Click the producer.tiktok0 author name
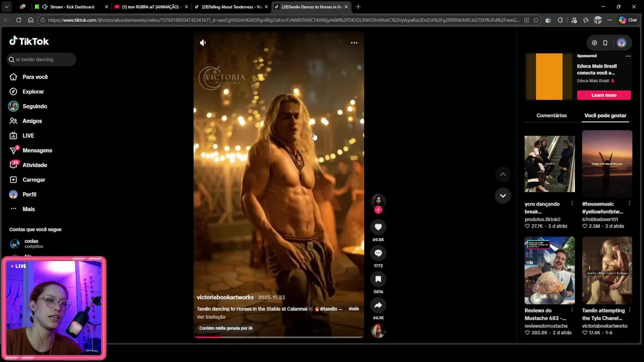This screenshot has width=644, height=362. click(542, 220)
